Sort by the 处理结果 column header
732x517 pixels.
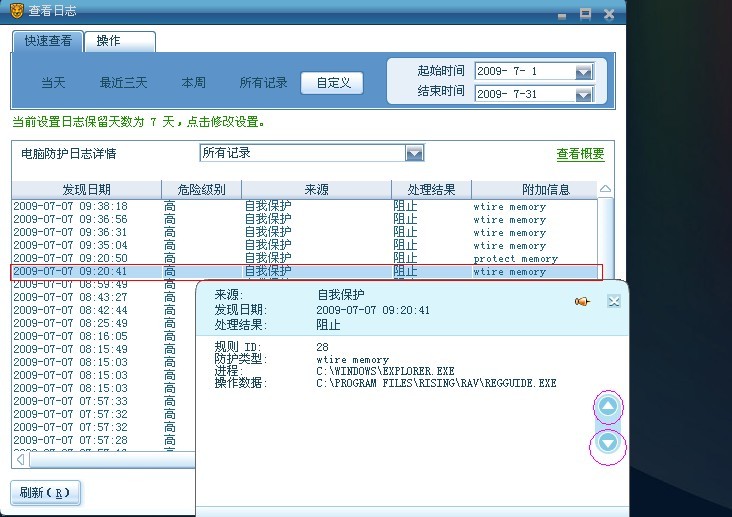click(431, 190)
